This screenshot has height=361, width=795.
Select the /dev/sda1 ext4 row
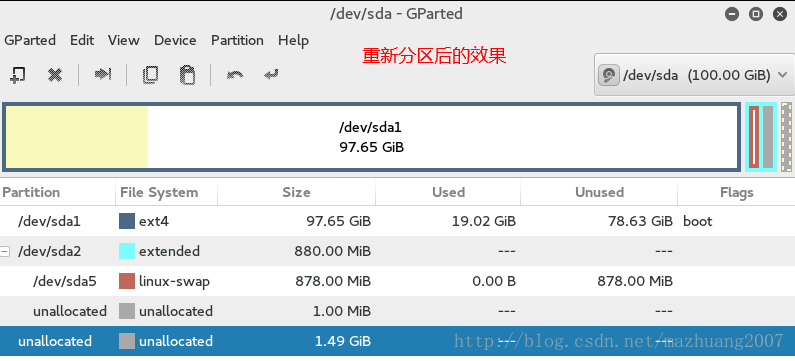coord(398,221)
